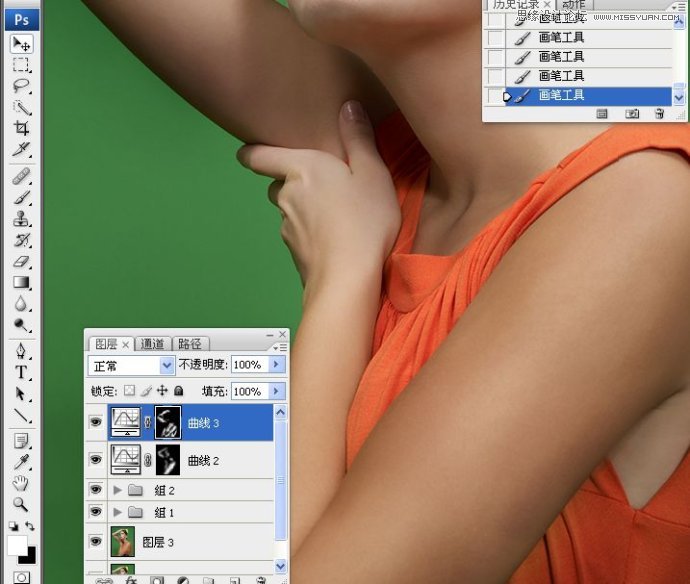Switch to the 路径 tab
This screenshot has height=584, width=690.
click(x=190, y=344)
